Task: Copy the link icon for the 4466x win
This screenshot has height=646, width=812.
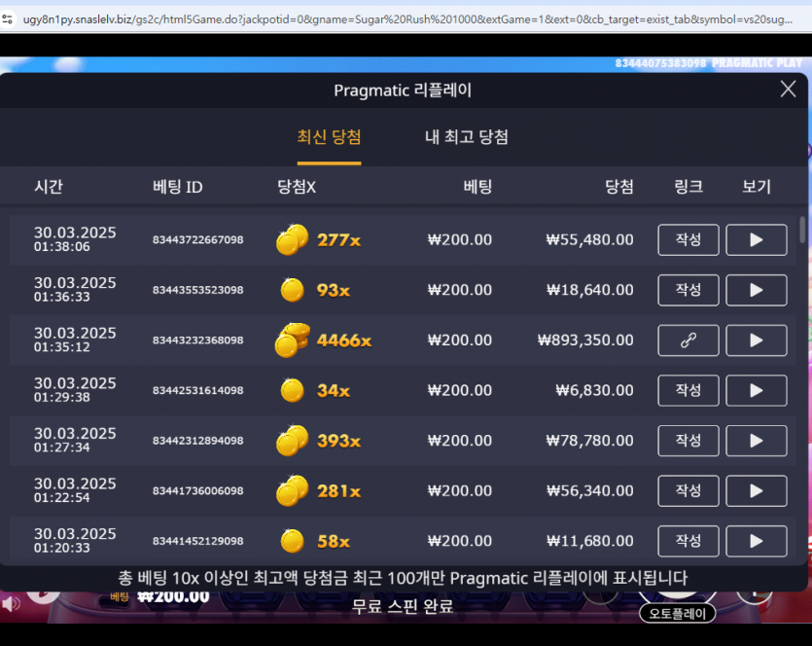Action: pos(688,341)
